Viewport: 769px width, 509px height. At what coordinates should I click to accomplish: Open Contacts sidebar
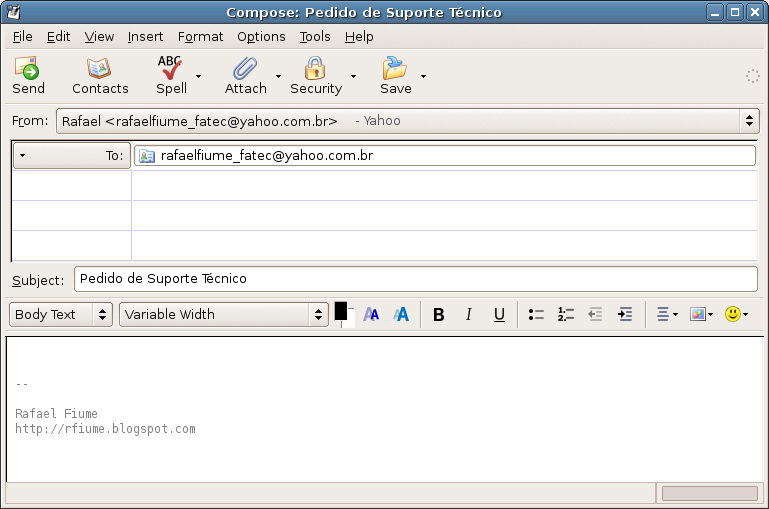[x=100, y=76]
